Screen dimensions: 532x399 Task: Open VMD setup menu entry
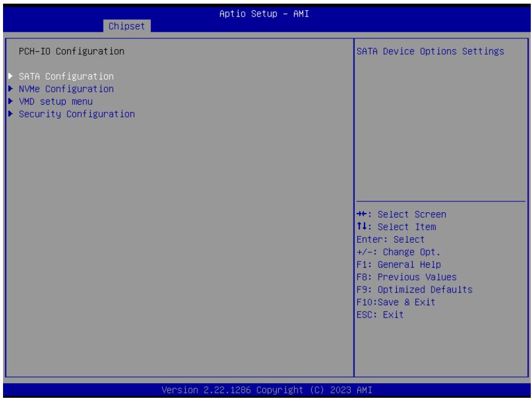(55, 102)
